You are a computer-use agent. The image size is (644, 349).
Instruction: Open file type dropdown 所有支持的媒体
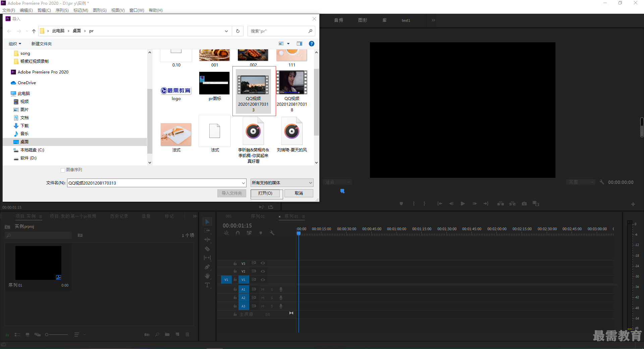[282, 183]
